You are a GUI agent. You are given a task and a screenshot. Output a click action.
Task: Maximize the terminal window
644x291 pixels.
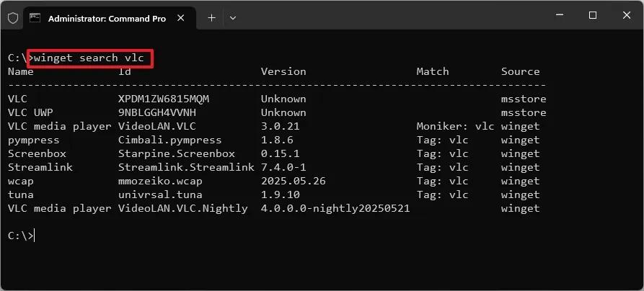pyautogui.click(x=593, y=15)
